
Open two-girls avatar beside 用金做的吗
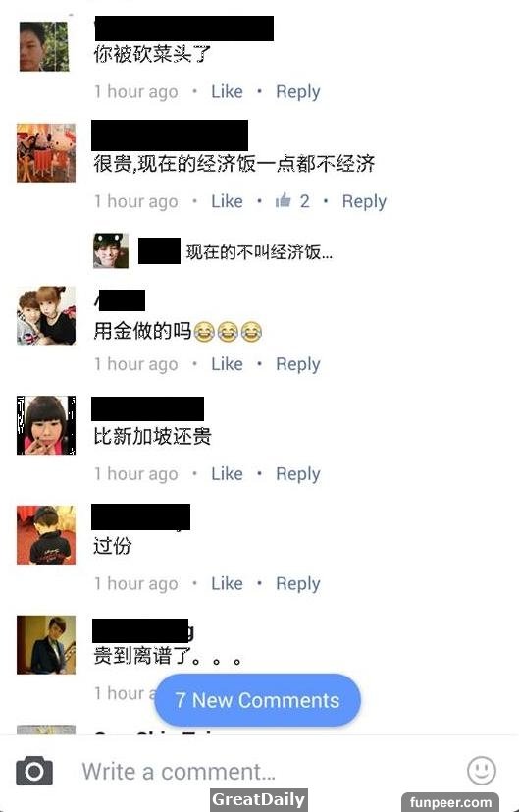click(x=46, y=315)
